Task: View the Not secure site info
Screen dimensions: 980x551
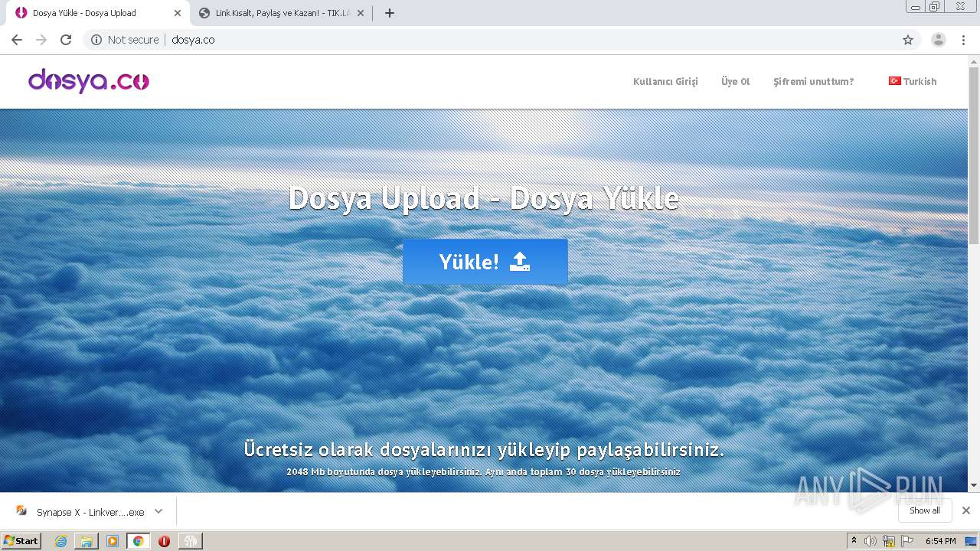Action: click(x=125, y=40)
